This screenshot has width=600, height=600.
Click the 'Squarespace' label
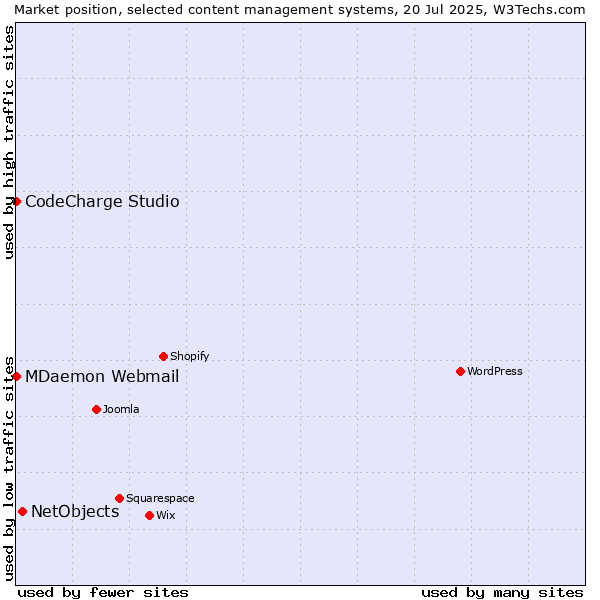tap(160, 499)
